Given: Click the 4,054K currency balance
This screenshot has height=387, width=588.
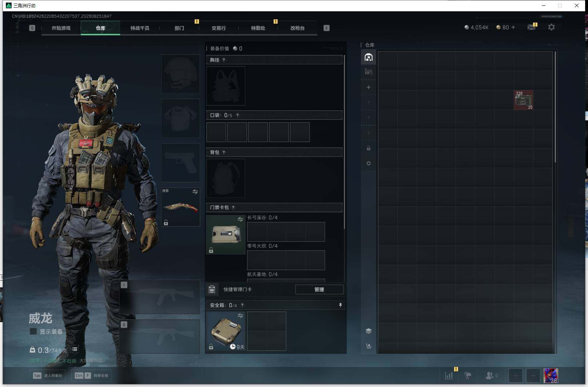Looking at the screenshot, I should [476, 27].
